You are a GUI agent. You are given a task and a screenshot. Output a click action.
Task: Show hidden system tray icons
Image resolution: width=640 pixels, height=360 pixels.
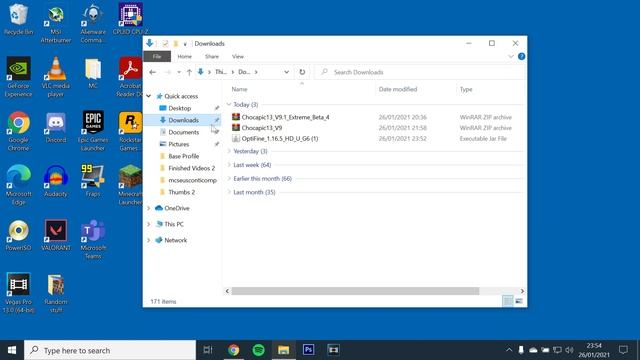(x=509, y=350)
